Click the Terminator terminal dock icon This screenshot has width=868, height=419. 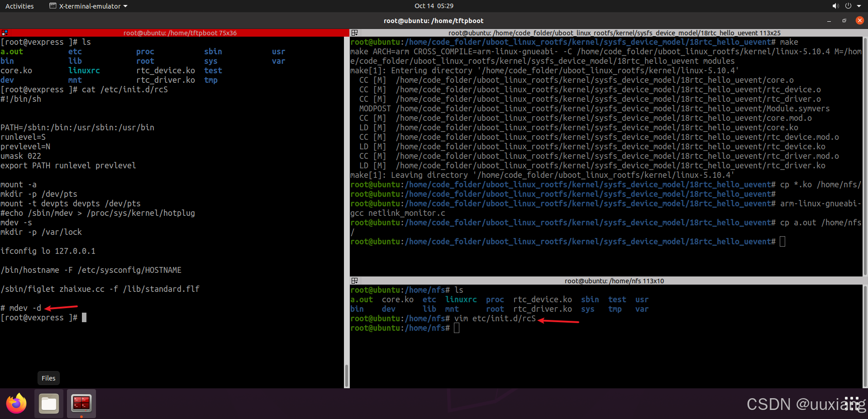click(81, 404)
